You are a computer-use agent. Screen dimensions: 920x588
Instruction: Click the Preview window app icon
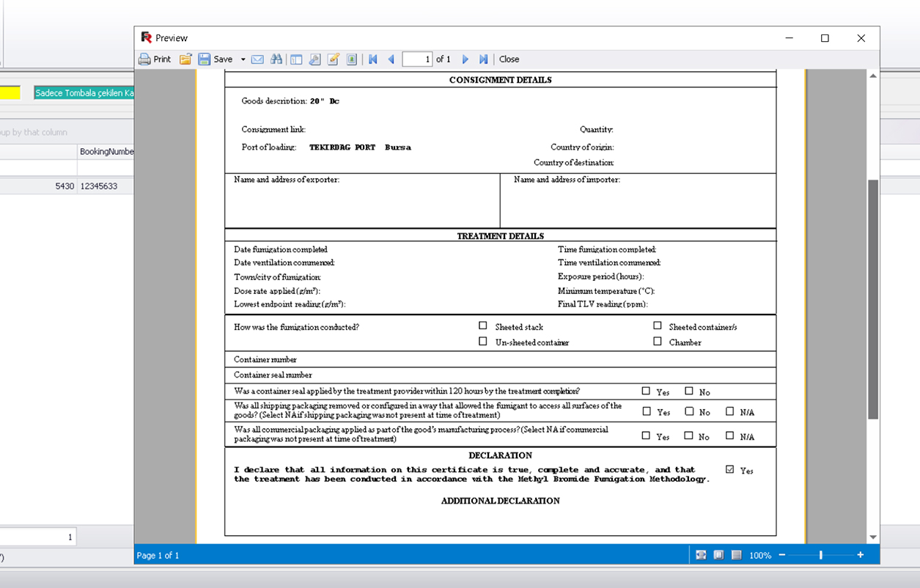[x=146, y=37]
